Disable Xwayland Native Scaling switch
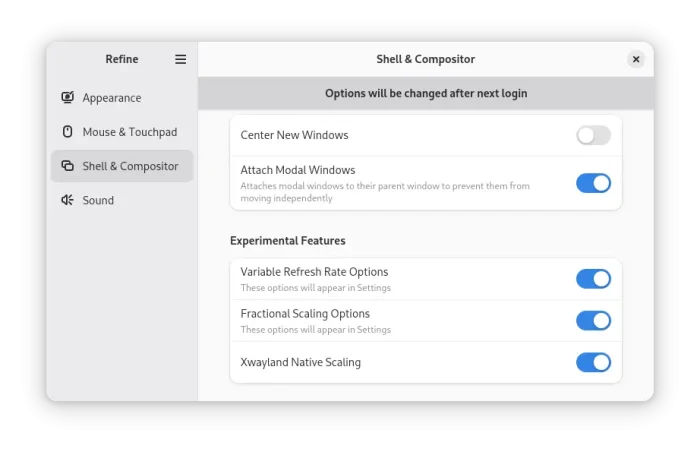Screen dimensions: 700x452 593,362
